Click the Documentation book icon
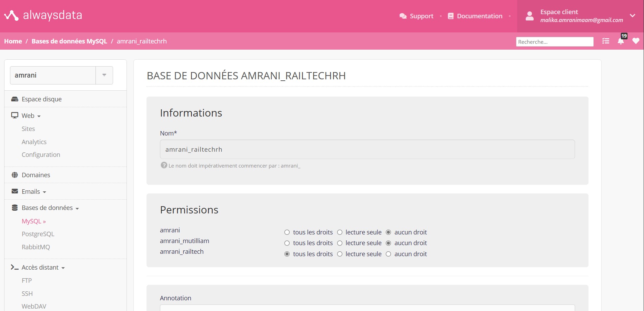Screen dimensions: 644x311 [451, 16]
